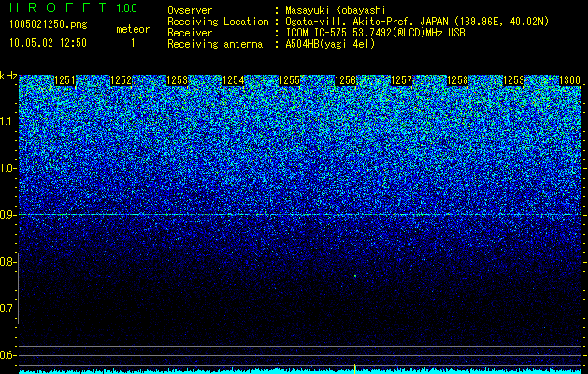Click the meteor count label

click(133, 29)
